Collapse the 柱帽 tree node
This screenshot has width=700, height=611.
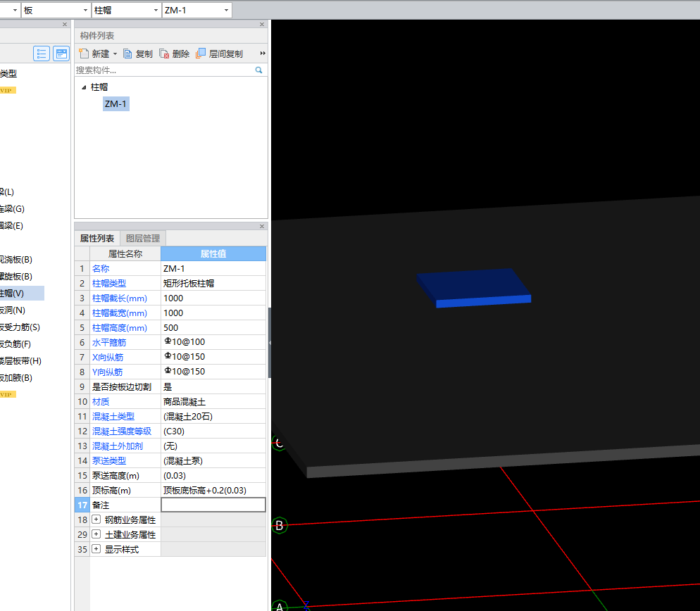click(x=84, y=87)
